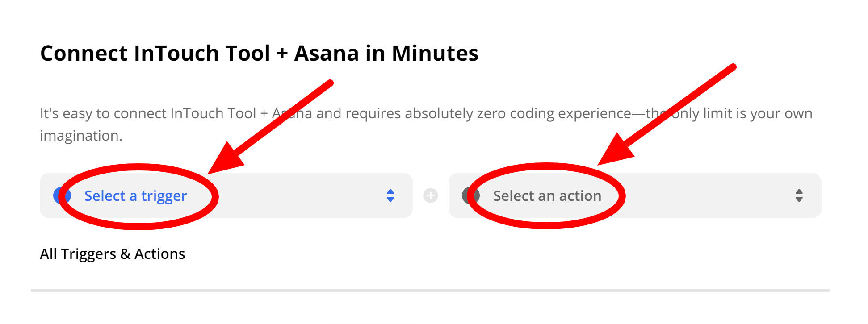Open the Select an action dropdown
Screen dimensions: 868x324
(x=635, y=195)
